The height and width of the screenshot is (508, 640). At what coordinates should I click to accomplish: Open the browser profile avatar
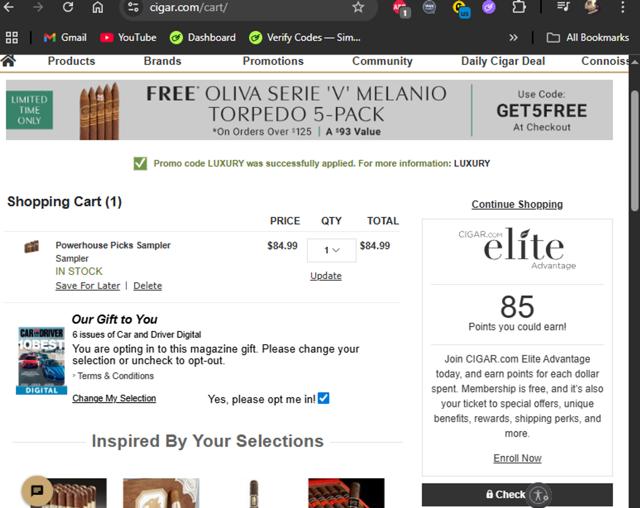click(x=592, y=7)
